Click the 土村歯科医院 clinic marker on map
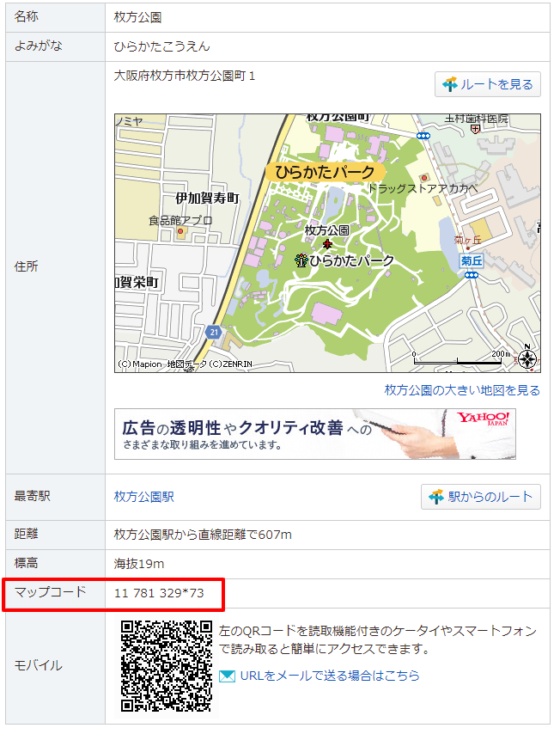The width and height of the screenshot is (560, 734). pos(475,129)
